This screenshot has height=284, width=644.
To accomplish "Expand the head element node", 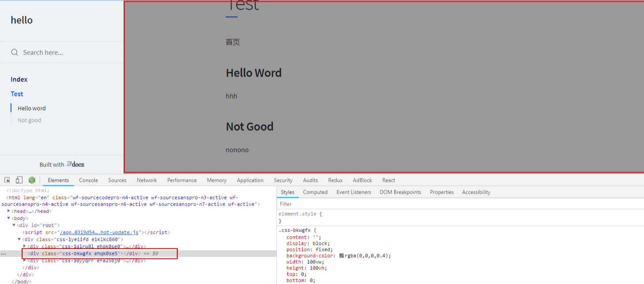I will pos(9,211).
